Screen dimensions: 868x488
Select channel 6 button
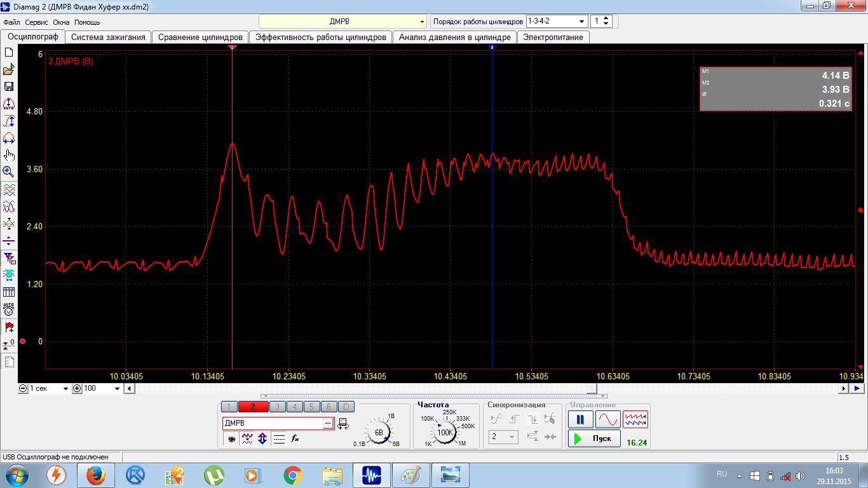click(329, 407)
